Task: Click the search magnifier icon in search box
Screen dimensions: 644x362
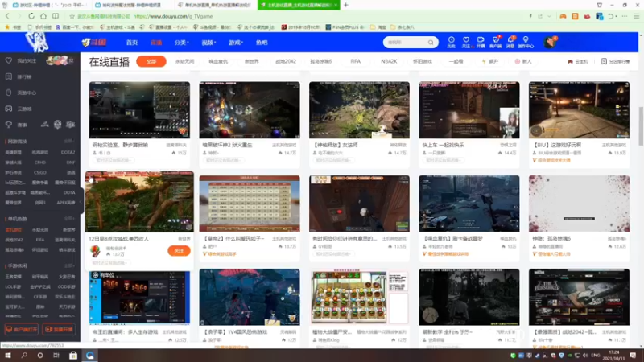Action: (431, 43)
